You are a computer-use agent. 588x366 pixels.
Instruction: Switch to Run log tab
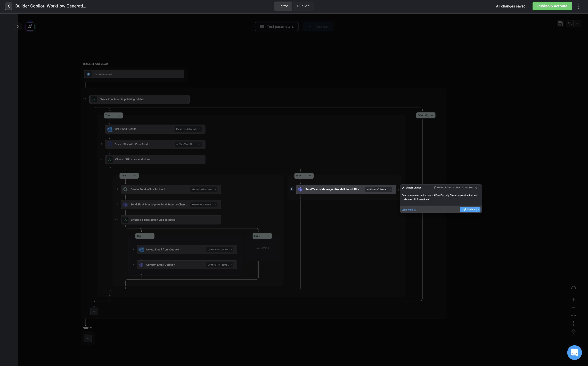[303, 6]
